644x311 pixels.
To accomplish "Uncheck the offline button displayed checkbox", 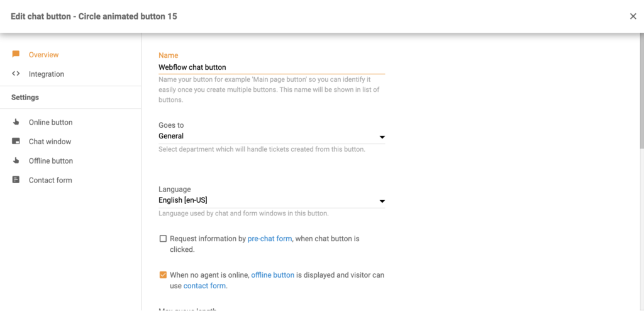I will pyautogui.click(x=164, y=275).
